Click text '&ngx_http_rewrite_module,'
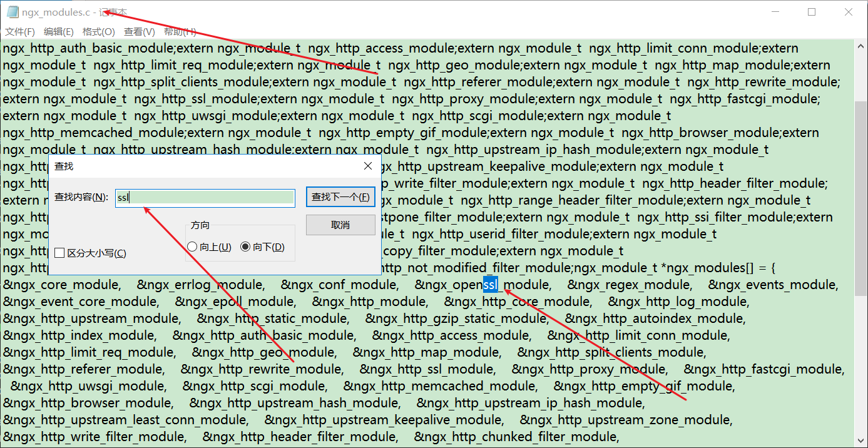 263,370
